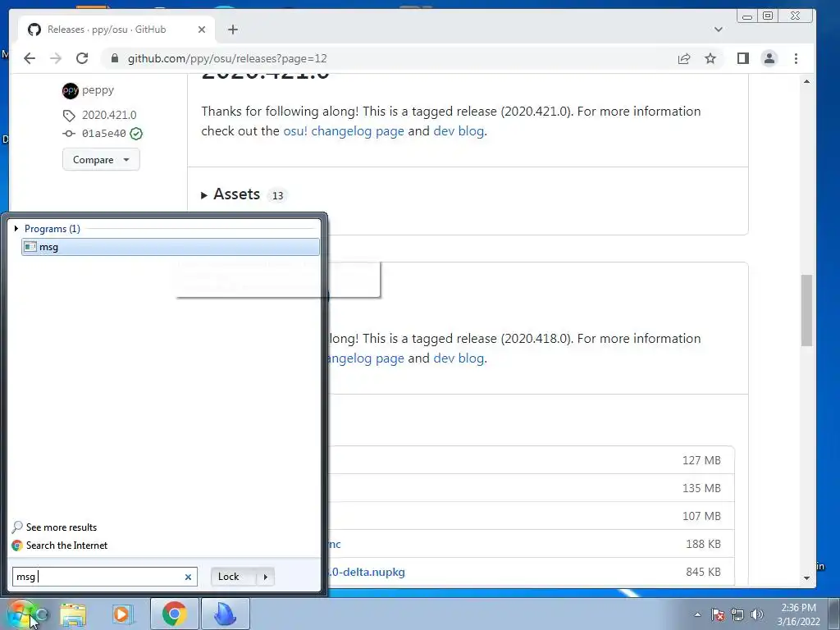Expand the Assets 13 section
The width and height of the screenshot is (840, 630).
point(244,194)
